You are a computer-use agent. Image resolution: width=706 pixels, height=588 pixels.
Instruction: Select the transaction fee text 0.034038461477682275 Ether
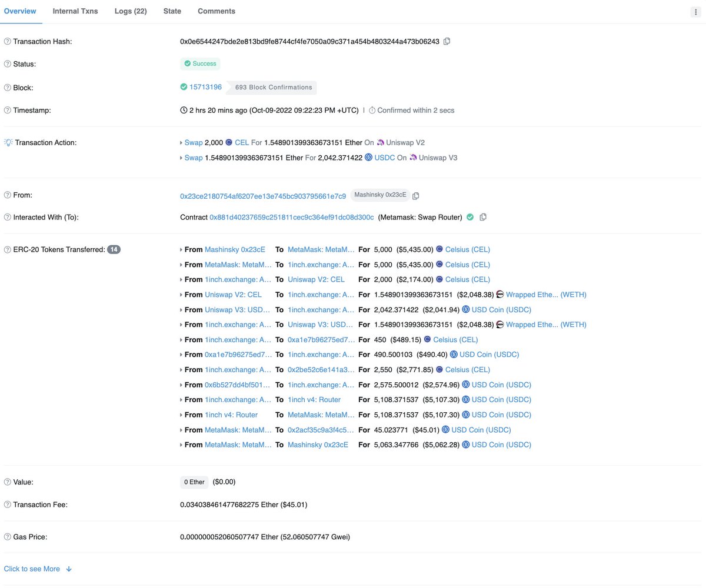click(x=229, y=505)
